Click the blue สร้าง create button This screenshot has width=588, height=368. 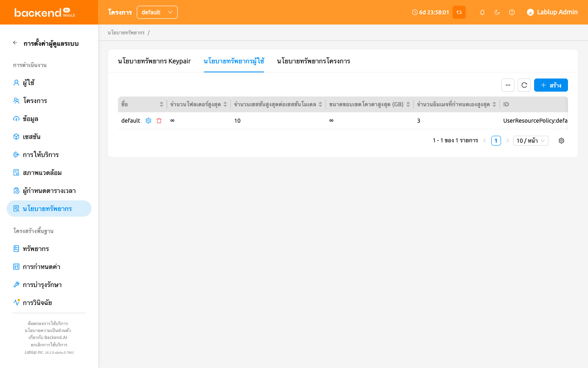(551, 85)
